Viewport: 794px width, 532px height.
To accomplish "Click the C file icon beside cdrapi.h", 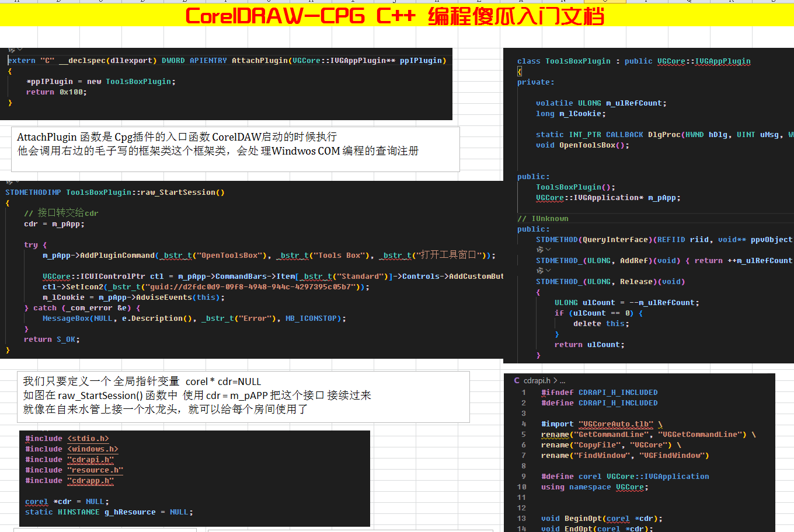I will [517, 380].
